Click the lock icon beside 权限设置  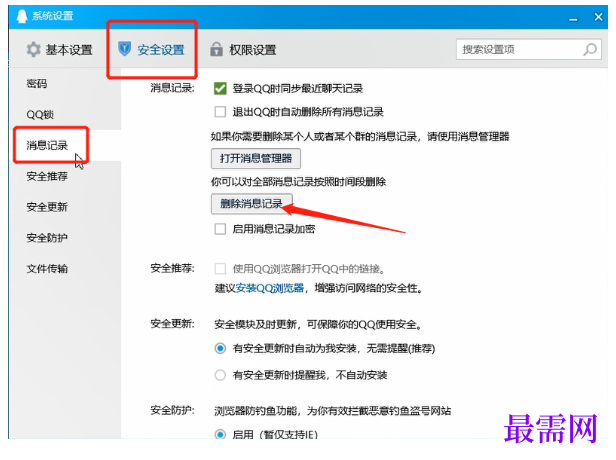click(x=216, y=49)
